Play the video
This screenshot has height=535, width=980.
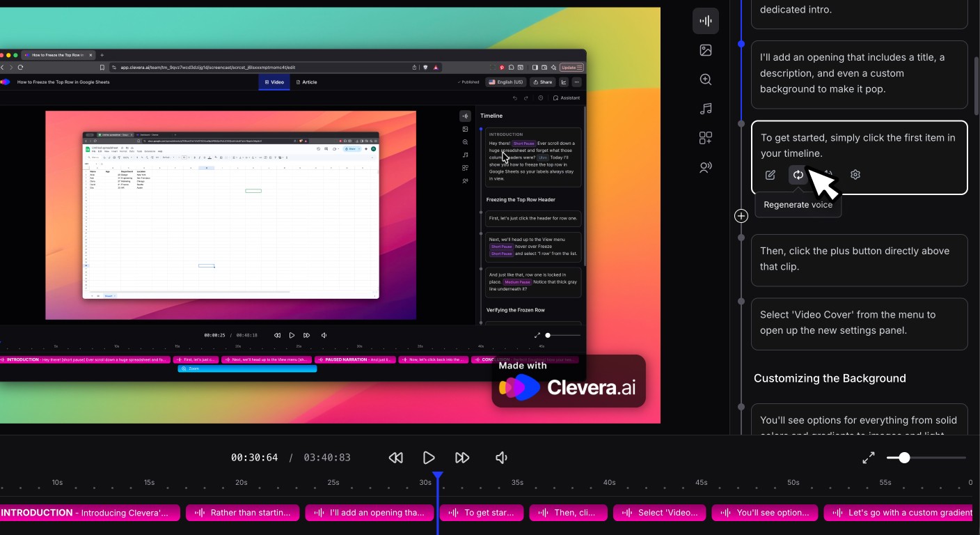[x=429, y=458]
